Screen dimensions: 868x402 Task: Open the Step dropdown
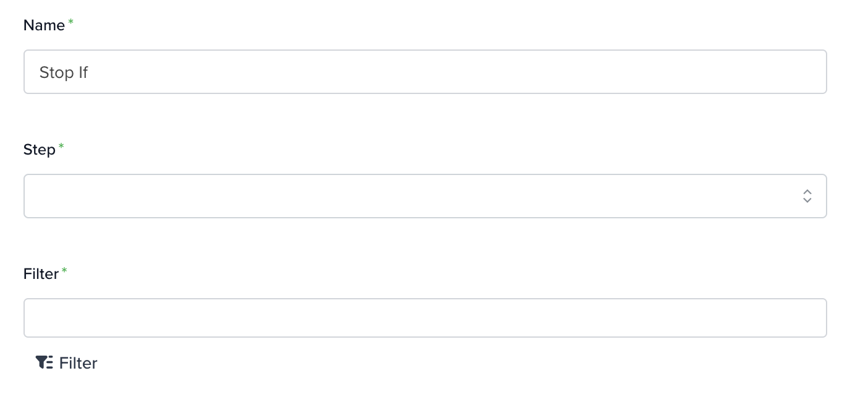point(425,196)
